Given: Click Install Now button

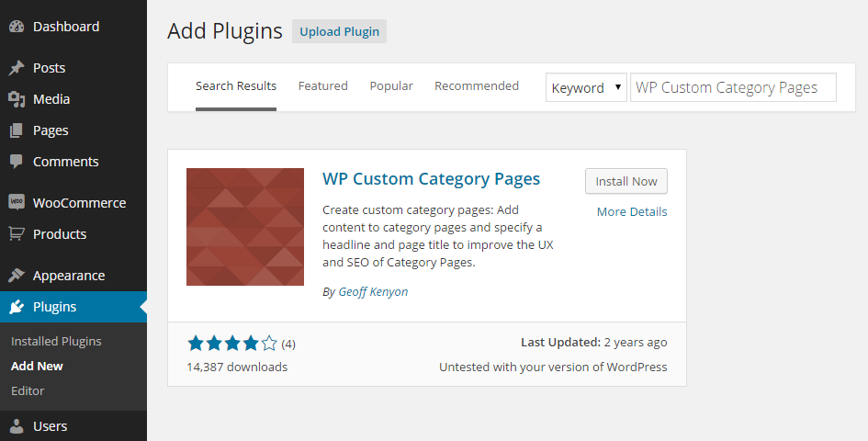Looking at the screenshot, I should pyautogui.click(x=626, y=181).
